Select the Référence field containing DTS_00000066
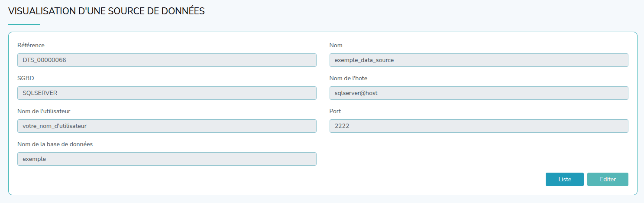Viewport: 644px width, 203px height. [167, 60]
